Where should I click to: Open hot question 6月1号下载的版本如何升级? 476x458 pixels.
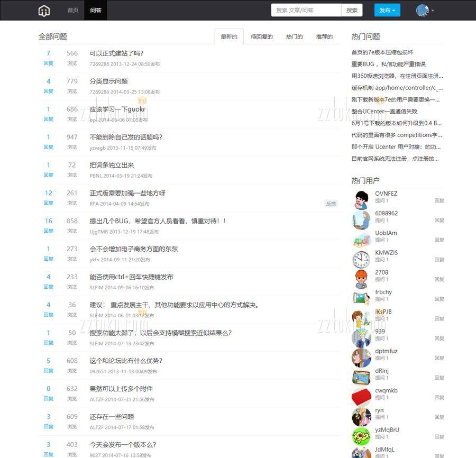pos(397,123)
